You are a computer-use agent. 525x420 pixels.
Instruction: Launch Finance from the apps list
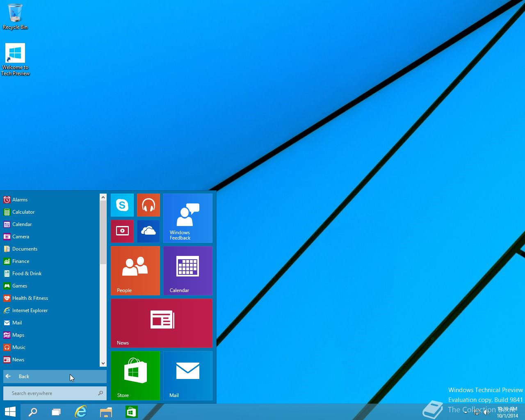point(50,261)
